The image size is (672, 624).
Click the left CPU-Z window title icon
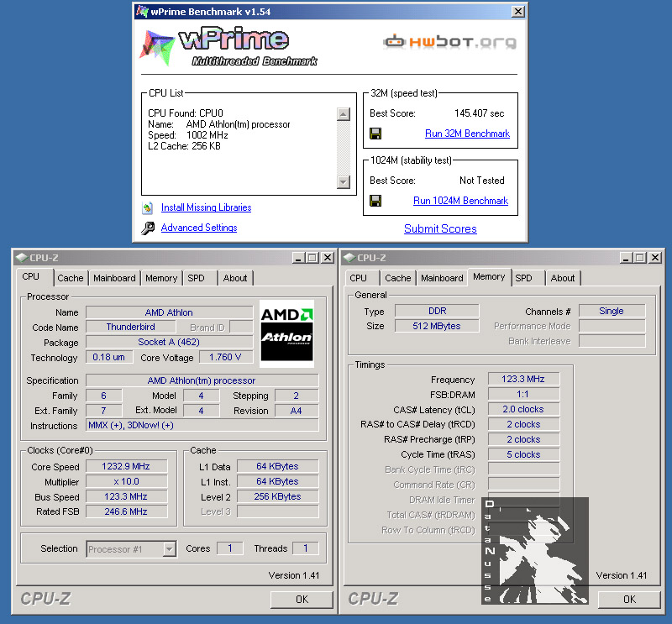click(x=22, y=258)
